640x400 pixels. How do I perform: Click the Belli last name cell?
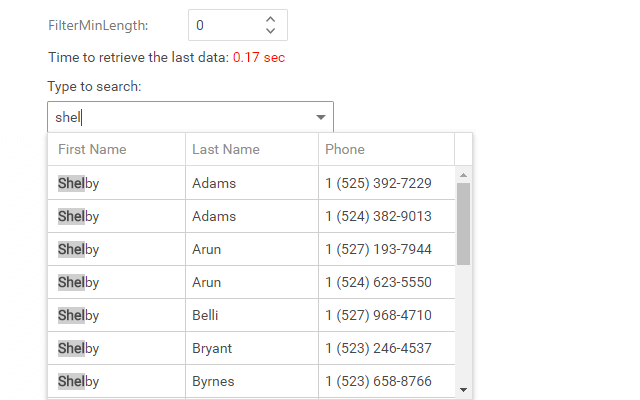[206, 315]
